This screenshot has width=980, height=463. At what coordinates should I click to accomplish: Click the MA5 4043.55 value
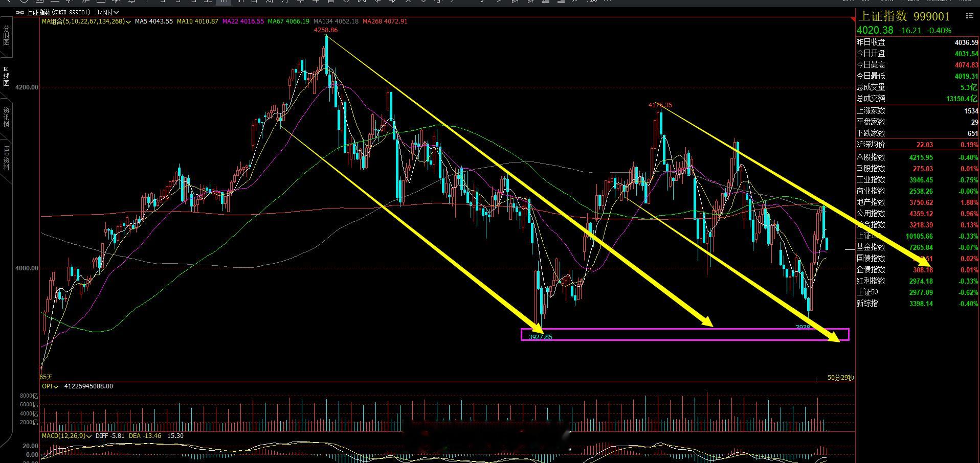coord(154,21)
